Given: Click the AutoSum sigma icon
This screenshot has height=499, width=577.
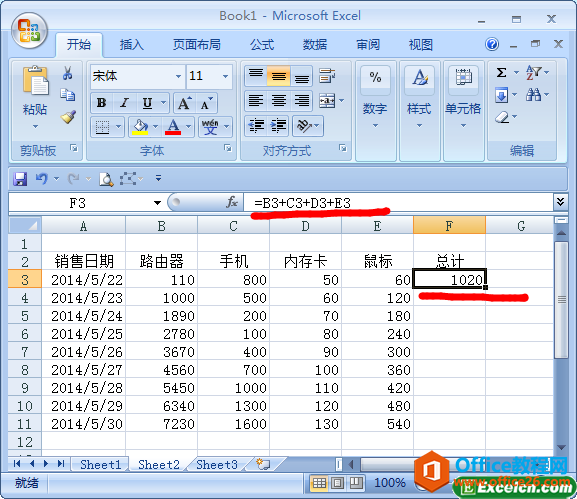Looking at the screenshot, I should coord(502,72).
